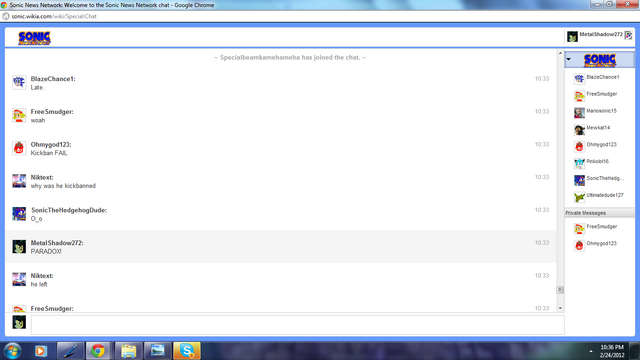
Task: Open private message with Ohmygod123
Action: coord(600,244)
